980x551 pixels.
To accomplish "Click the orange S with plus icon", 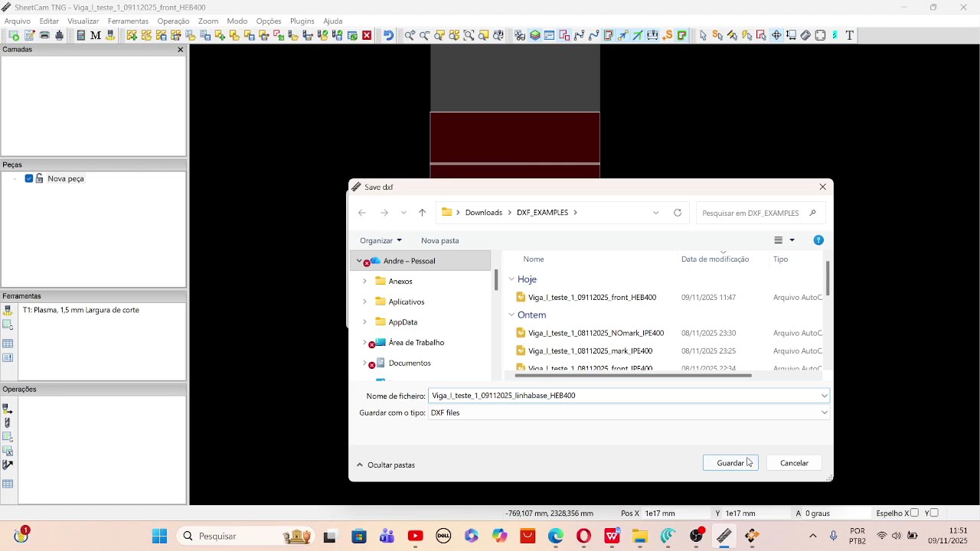I will (667, 35).
